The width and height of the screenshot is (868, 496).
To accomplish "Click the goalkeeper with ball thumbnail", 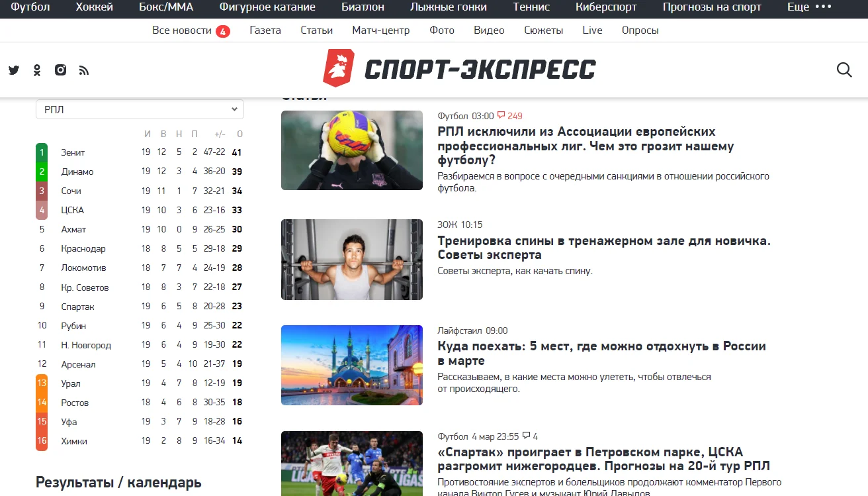I will (351, 150).
